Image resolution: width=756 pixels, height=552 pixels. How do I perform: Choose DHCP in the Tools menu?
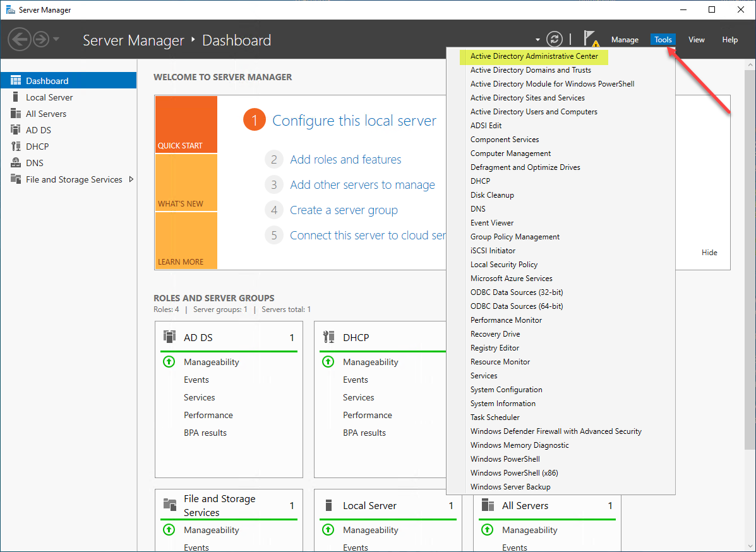[x=480, y=181]
